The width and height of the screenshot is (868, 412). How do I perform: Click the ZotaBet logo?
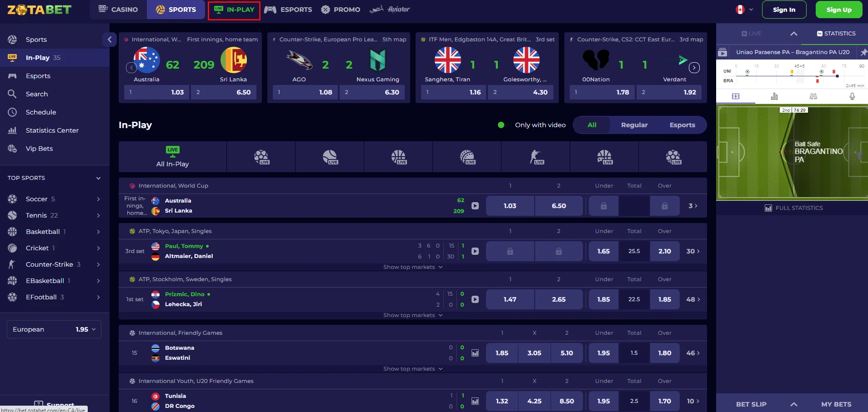point(40,10)
